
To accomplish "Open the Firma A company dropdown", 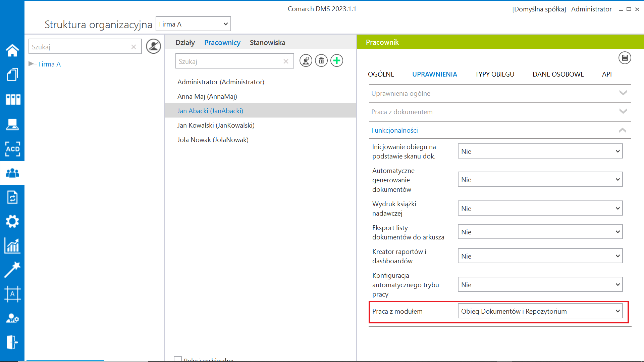I will click(193, 24).
